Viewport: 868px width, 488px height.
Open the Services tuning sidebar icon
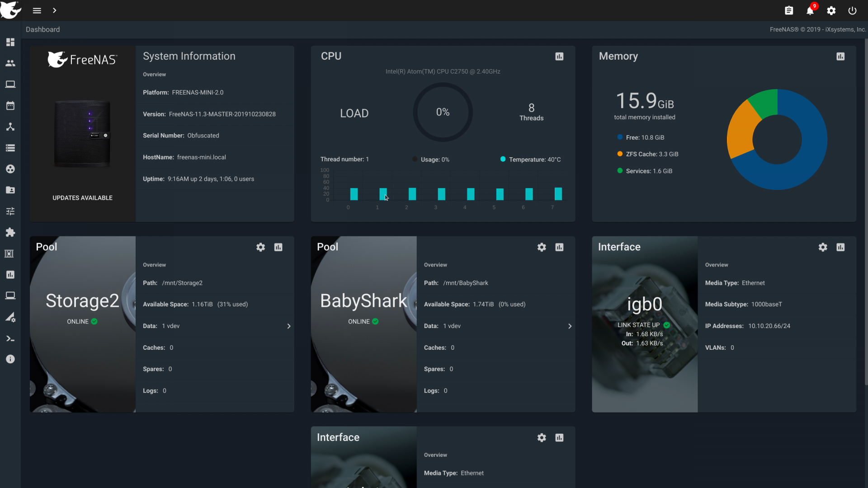(x=10, y=211)
